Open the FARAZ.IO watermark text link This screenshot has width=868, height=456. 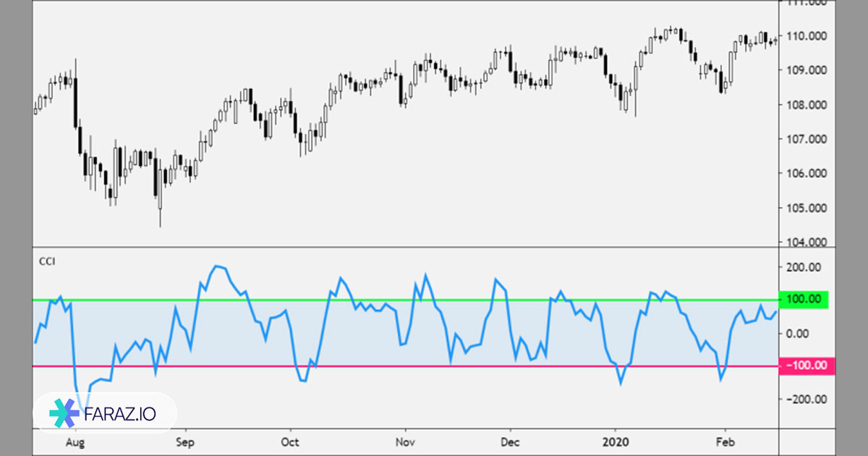tap(119, 413)
